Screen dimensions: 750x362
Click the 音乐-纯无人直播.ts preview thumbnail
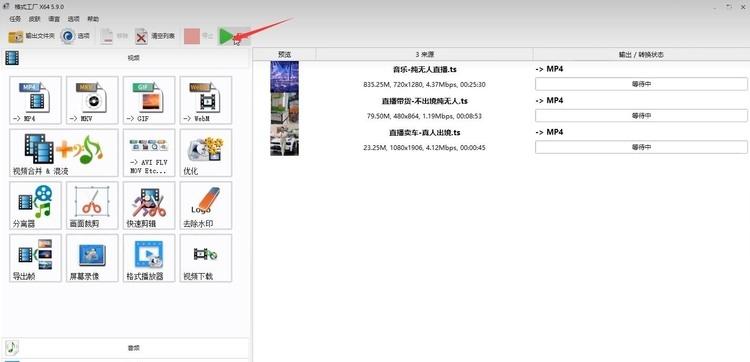[285, 77]
